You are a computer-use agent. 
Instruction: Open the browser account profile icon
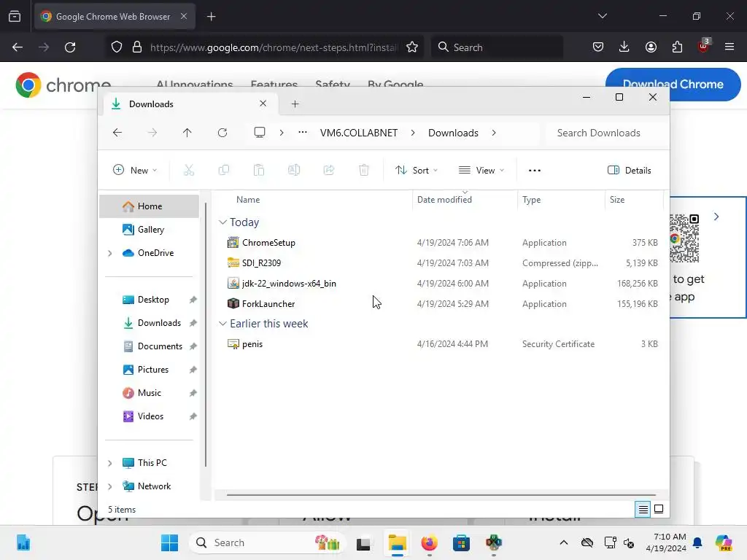click(651, 47)
